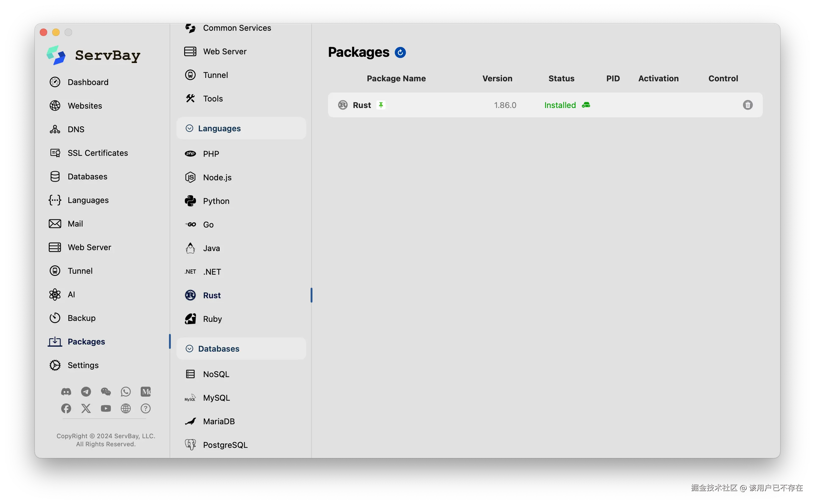
Task: Select Node.js in package list
Action: (x=217, y=177)
